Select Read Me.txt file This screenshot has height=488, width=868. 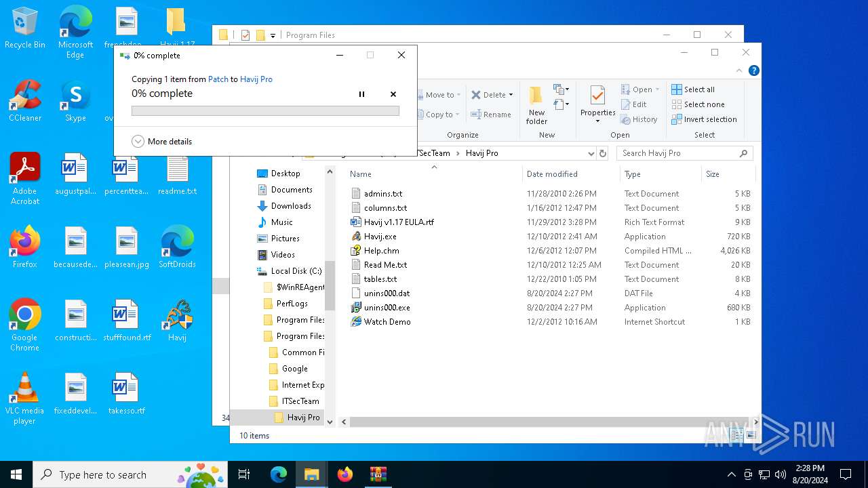(x=385, y=265)
